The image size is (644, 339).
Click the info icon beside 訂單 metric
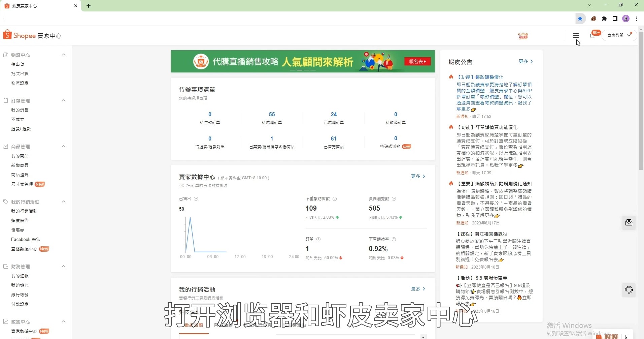pyautogui.click(x=318, y=239)
